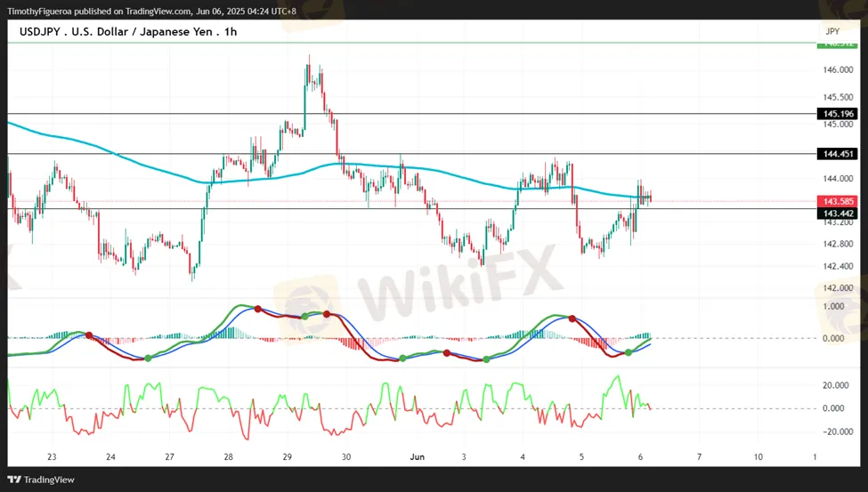Click the 29 date label on time axis
Image resolution: width=868 pixels, height=492 pixels.
[x=288, y=456]
